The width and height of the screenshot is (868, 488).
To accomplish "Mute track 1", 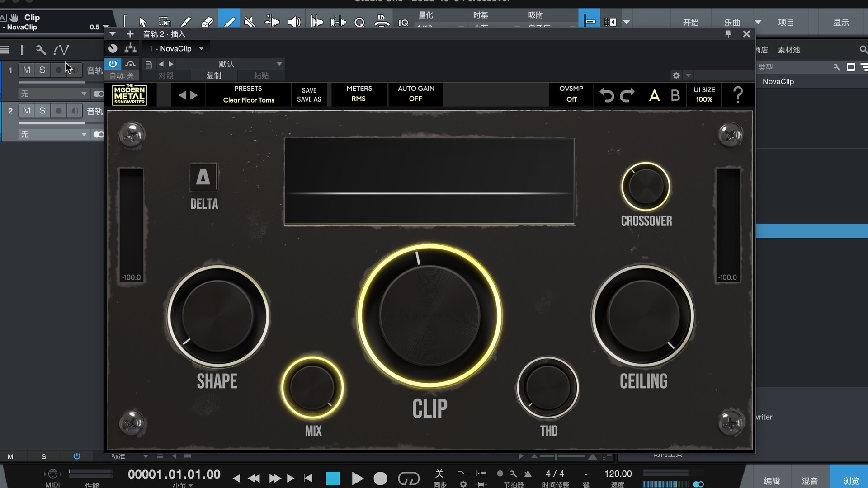I will (x=27, y=70).
